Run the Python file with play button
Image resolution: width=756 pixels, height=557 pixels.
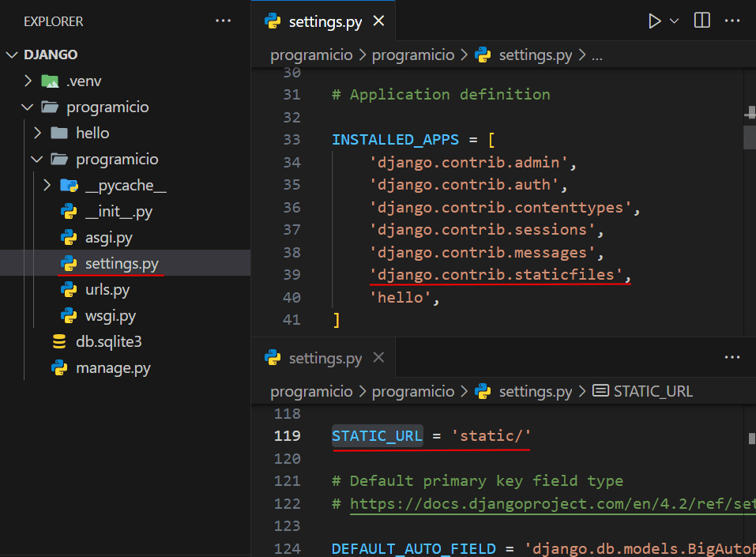[654, 21]
